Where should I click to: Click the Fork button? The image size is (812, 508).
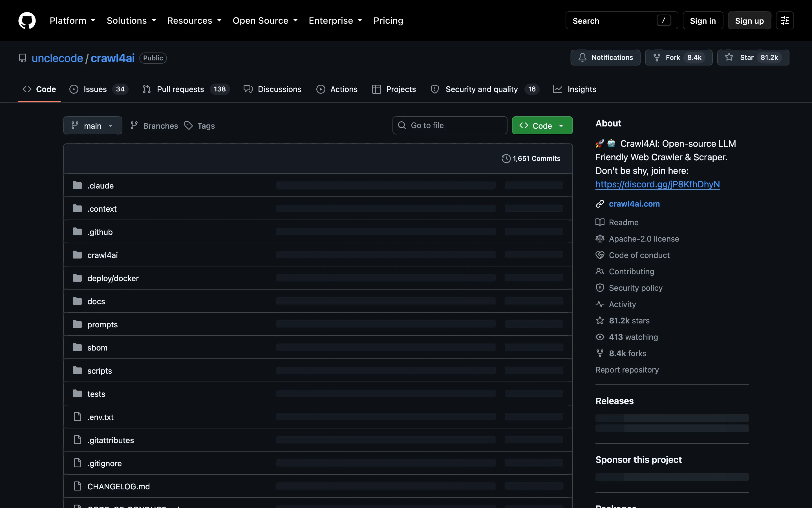click(678, 58)
